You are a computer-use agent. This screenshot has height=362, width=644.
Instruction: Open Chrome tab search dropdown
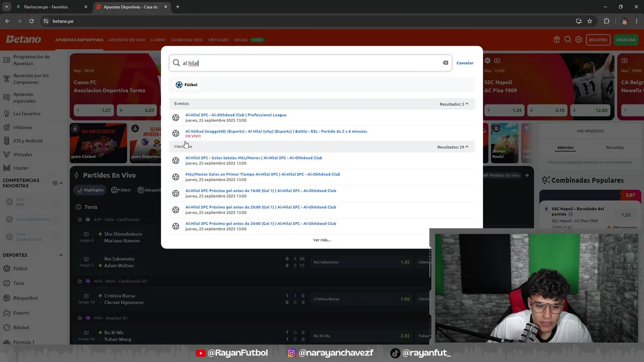tap(7, 7)
